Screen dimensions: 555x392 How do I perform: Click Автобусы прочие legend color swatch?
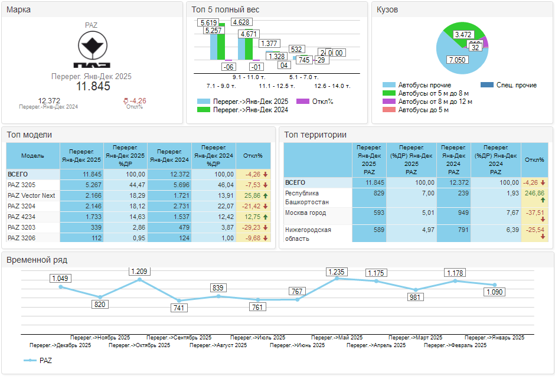(x=389, y=85)
